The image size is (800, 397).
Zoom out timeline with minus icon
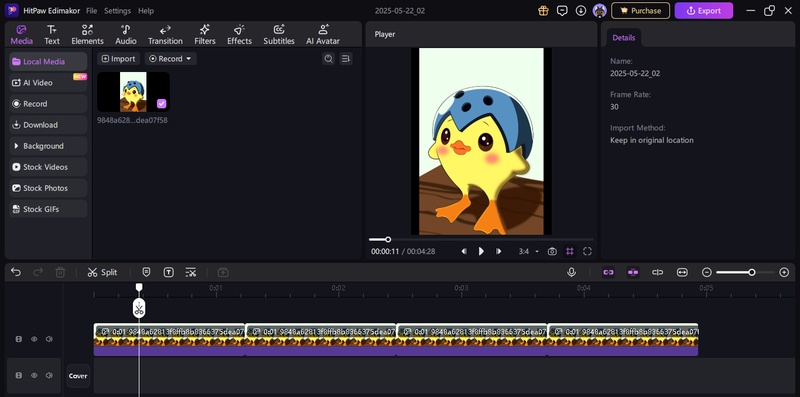click(x=707, y=272)
